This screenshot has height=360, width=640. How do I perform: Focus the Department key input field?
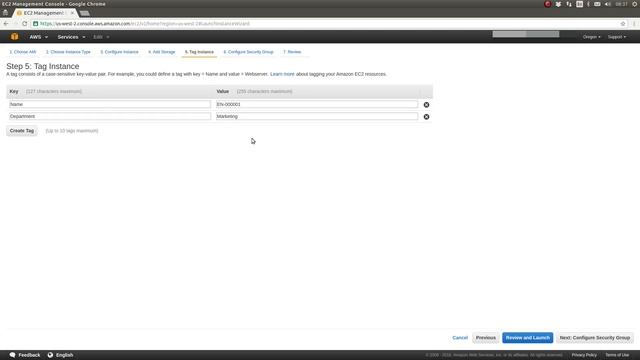[110, 116]
